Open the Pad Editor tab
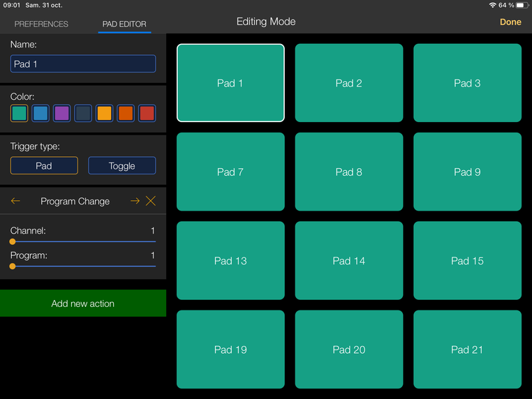This screenshot has width=532, height=399. point(124,24)
